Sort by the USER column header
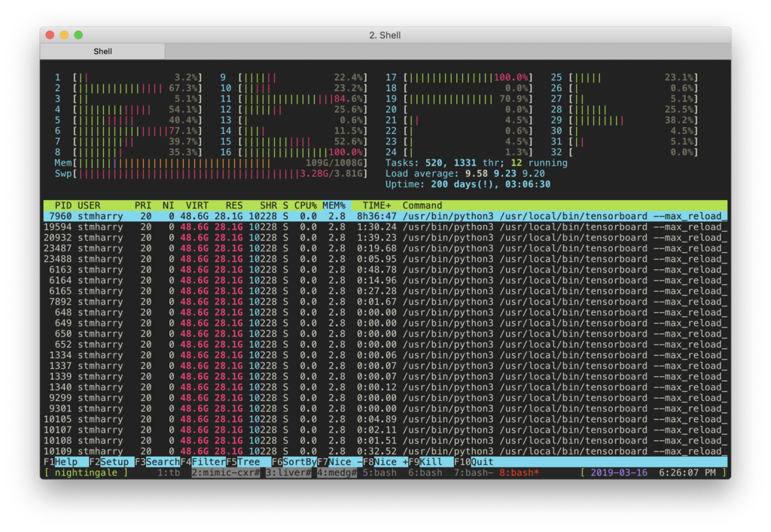This screenshot has width=771, height=532. click(89, 205)
